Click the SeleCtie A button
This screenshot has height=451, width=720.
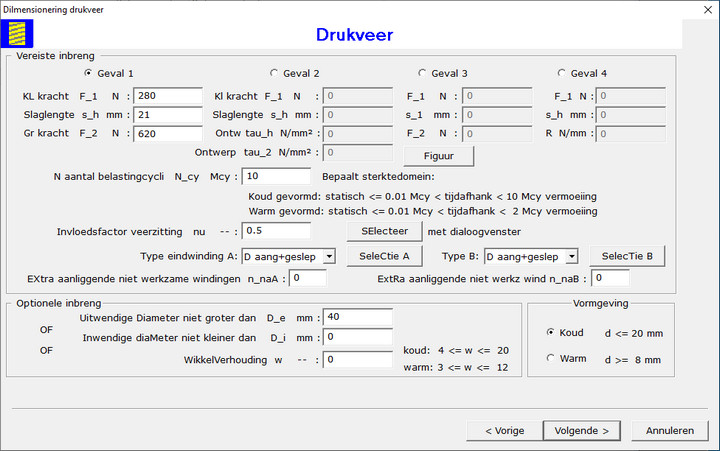(x=384, y=256)
